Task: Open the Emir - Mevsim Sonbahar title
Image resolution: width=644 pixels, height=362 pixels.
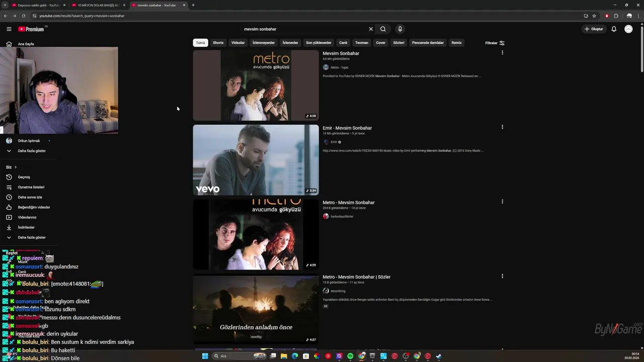Action: pyautogui.click(x=347, y=128)
